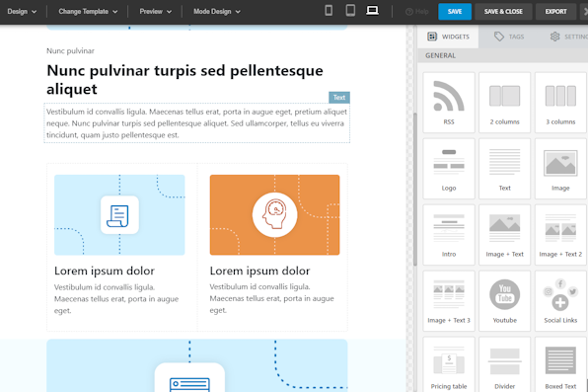Switch to mobile phone preview icon
This screenshot has height=392, width=588.
[329, 11]
